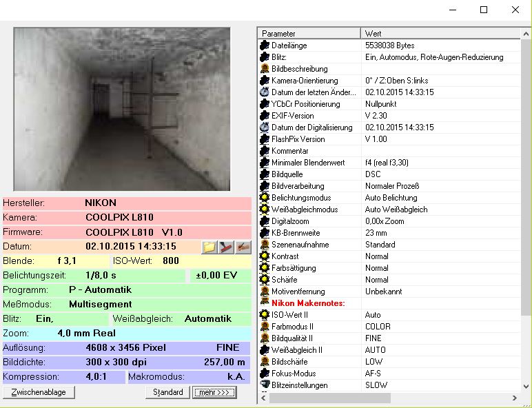This screenshot has height=408, width=532.
Task: Click the Kommentar row icon
Action: click(265, 151)
